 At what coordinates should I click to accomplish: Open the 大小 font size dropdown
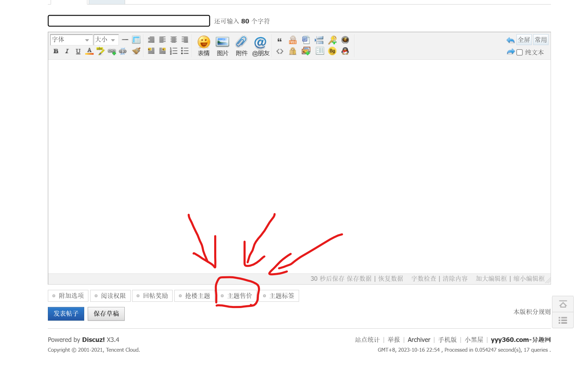106,40
